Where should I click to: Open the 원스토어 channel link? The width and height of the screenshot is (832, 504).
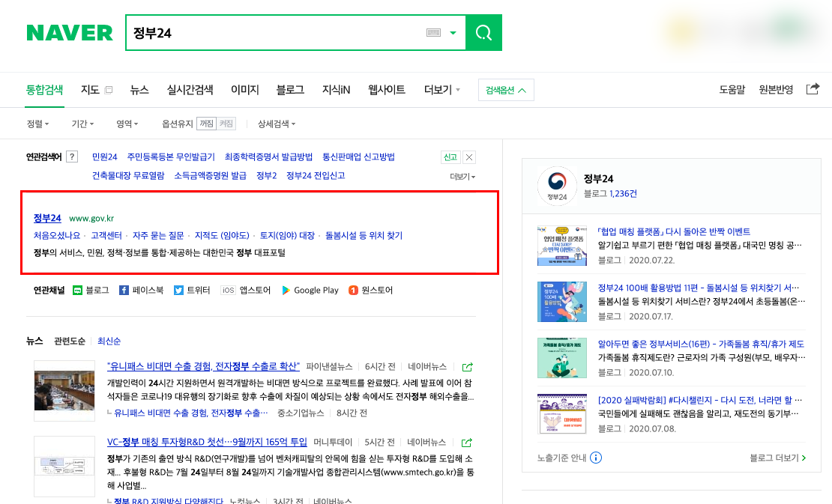[x=370, y=291]
